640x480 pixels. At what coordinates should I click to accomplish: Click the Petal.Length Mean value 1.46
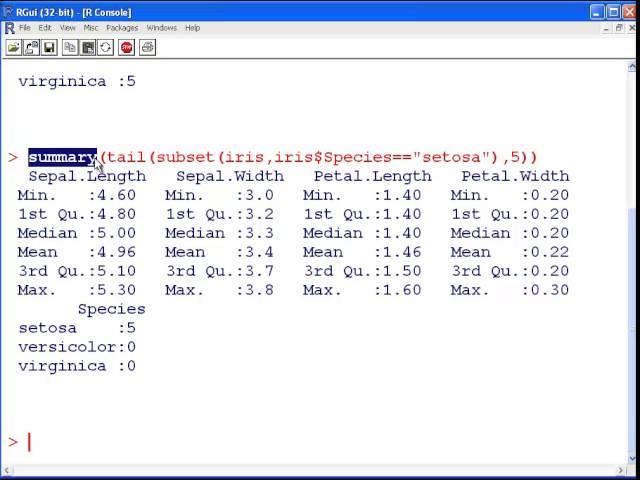tap(402, 252)
